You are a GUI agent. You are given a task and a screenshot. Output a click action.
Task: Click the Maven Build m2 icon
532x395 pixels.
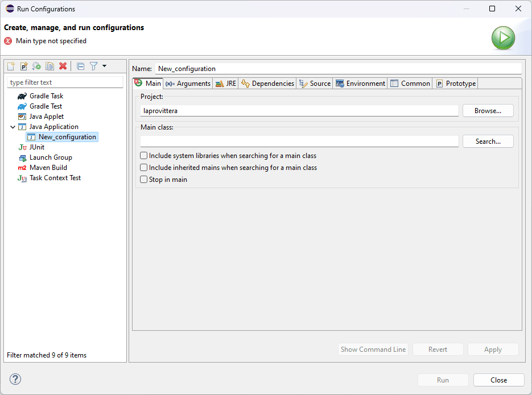(22, 168)
